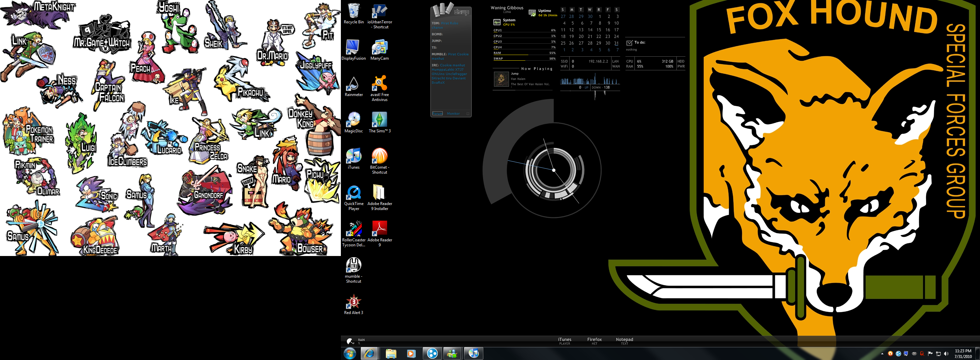The height and width of the screenshot is (360, 980).
Task: Select the iTunes desktop icon
Action: (354, 158)
